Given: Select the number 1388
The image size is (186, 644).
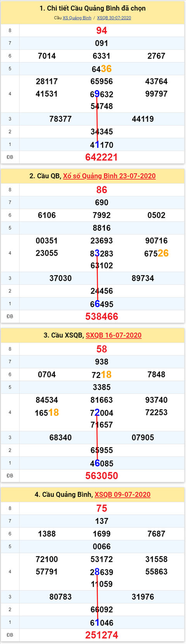Looking at the screenshot, I should 47,534.
